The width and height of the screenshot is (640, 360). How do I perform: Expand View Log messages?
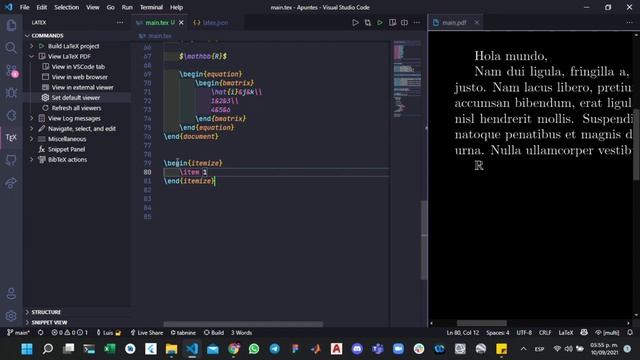(x=31, y=118)
